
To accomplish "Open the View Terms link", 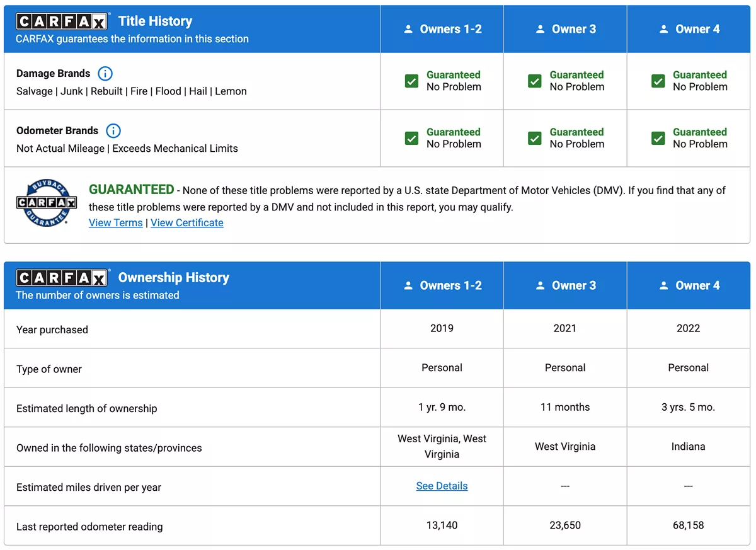I will click(116, 222).
